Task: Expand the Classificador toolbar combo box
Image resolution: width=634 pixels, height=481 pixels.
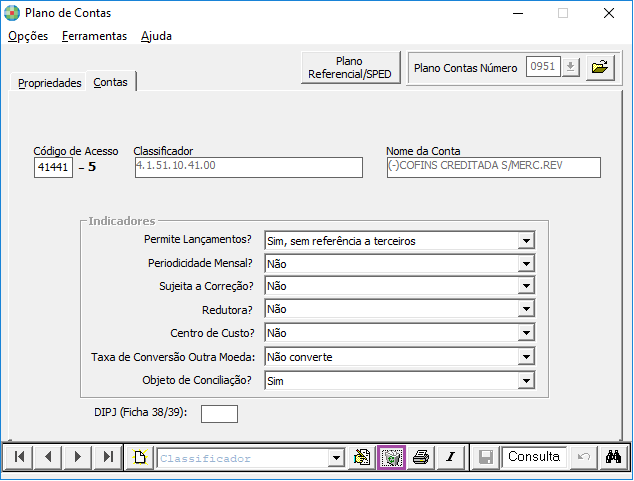Action: point(336,458)
